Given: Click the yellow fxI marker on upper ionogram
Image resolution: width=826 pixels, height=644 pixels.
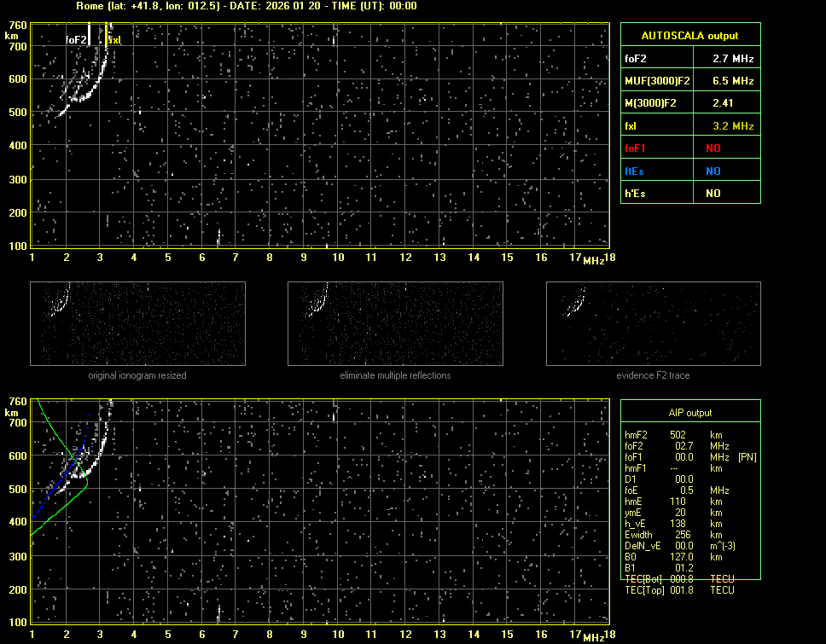Looking at the screenshot, I should pyautogui.click(x=115, y=39).
